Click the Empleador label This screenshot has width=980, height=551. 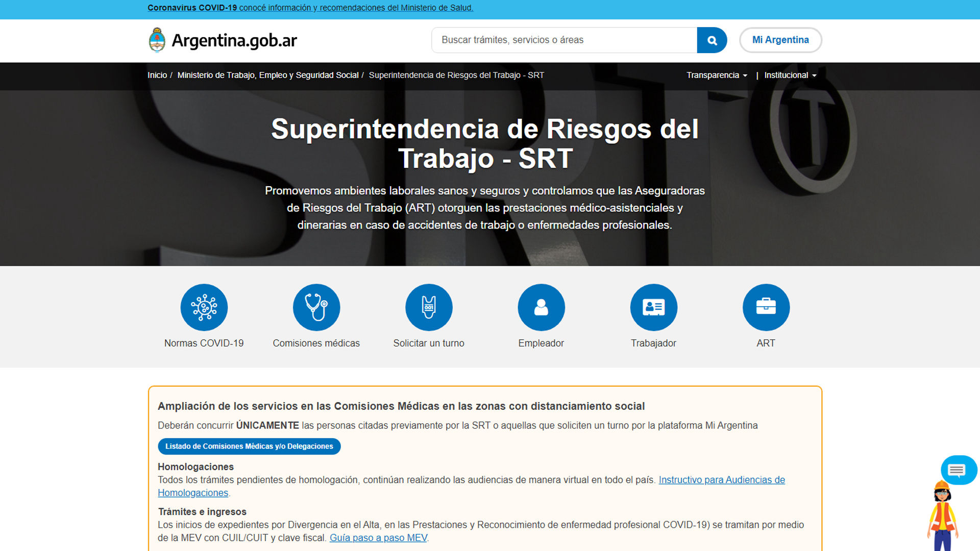coord(541,343)
